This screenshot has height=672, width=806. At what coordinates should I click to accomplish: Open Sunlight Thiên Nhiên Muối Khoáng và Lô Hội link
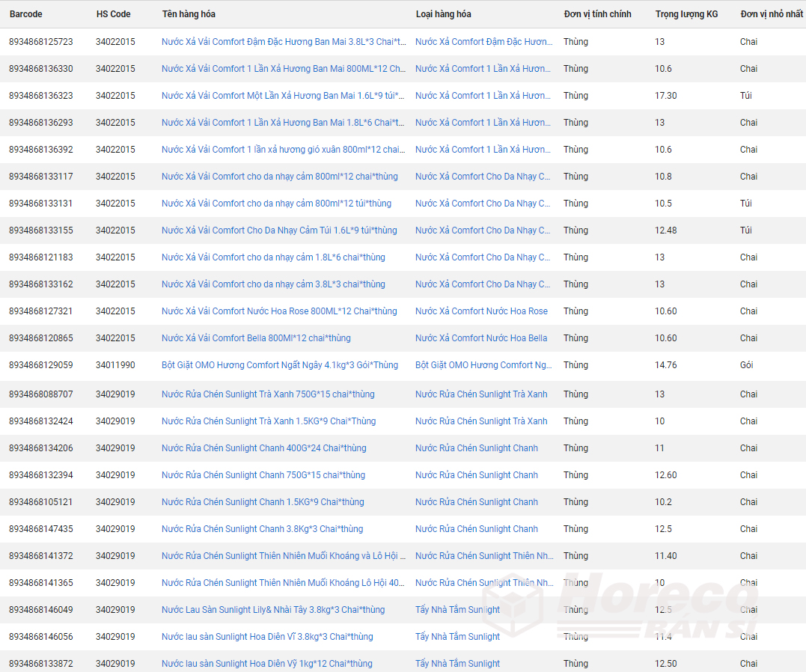pyautogui.click(x=284, y=556)
